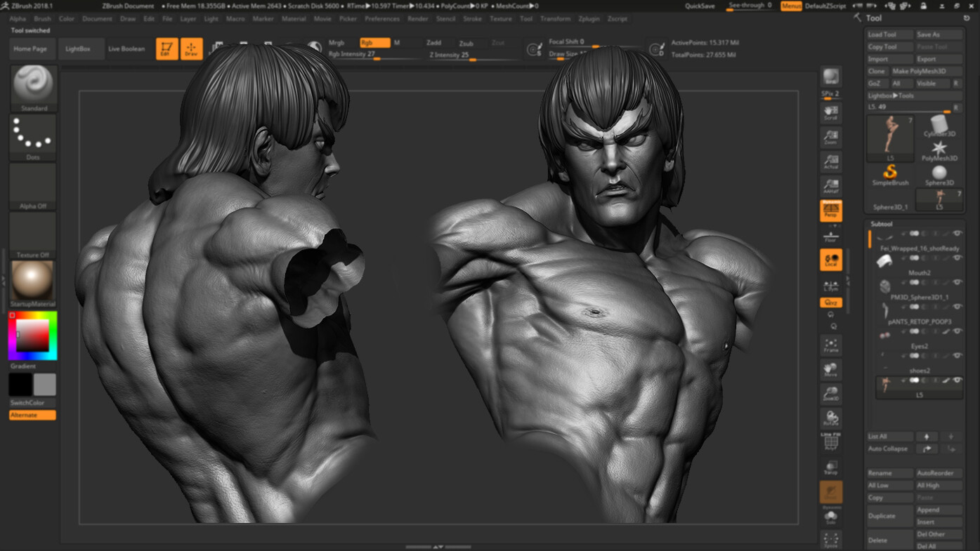Image resolution: width=980 pixels, height=551 pixels.
Task: Select the PolyMesh3D star tool
Action: click(939, 152)
